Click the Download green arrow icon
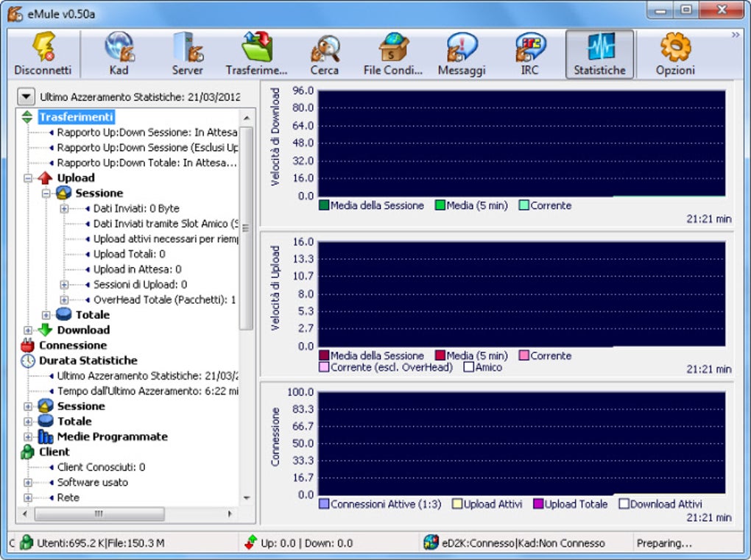 45,330
